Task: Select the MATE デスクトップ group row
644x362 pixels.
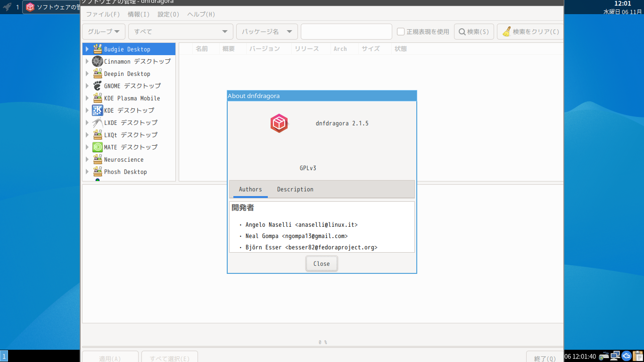Action: (x=129, y=147)
